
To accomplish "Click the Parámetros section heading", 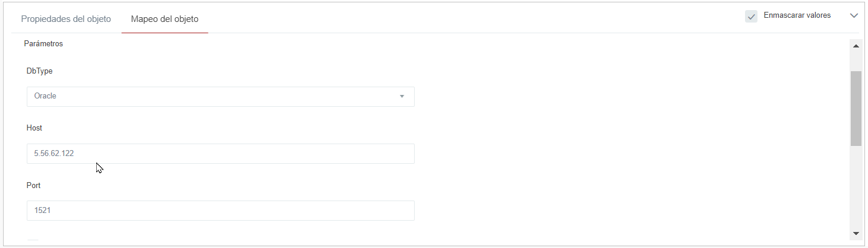I will click(43, 44).
